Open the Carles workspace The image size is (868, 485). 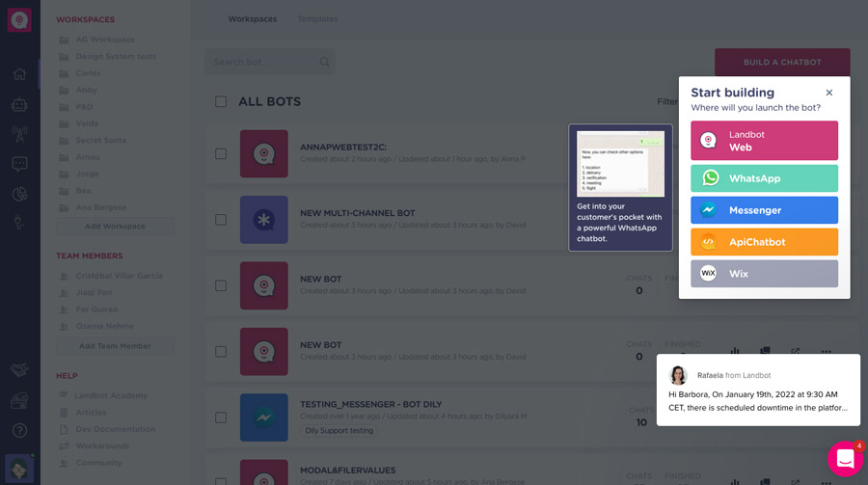(88, 73)
